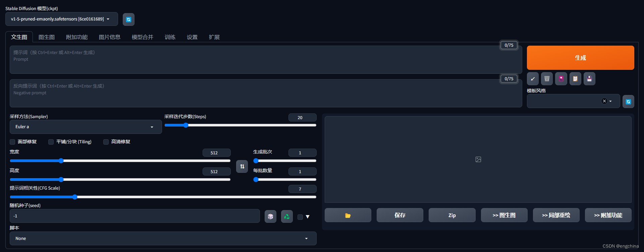This screenshot has width=644, height=252.
Task: Enable the 高清修复 hires fix checkbox
Action: click(x=106, y=142)
